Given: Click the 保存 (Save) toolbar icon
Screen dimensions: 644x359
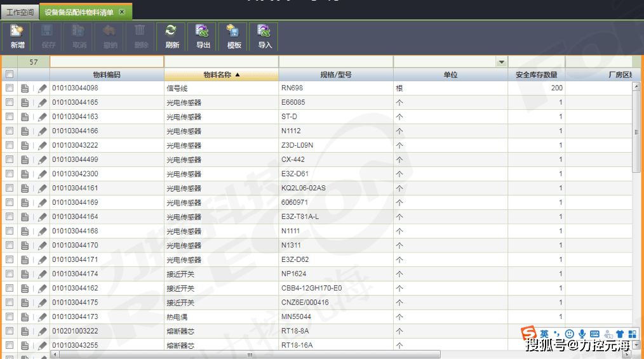Looking at the screenshot, I should coord(48,37).
